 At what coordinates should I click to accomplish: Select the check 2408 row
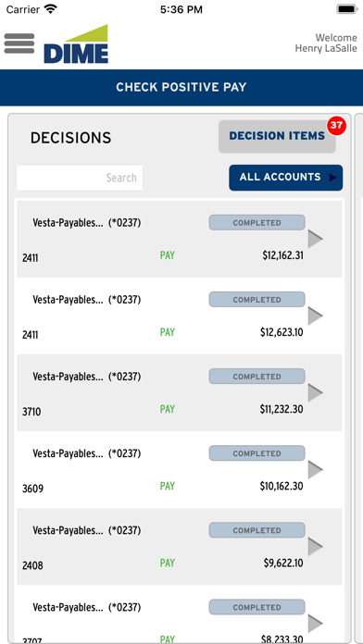click(180, 547)
